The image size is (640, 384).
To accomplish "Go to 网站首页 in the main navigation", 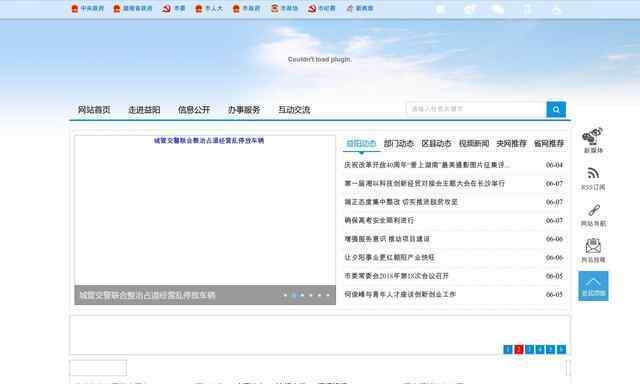I will [94, 110].
